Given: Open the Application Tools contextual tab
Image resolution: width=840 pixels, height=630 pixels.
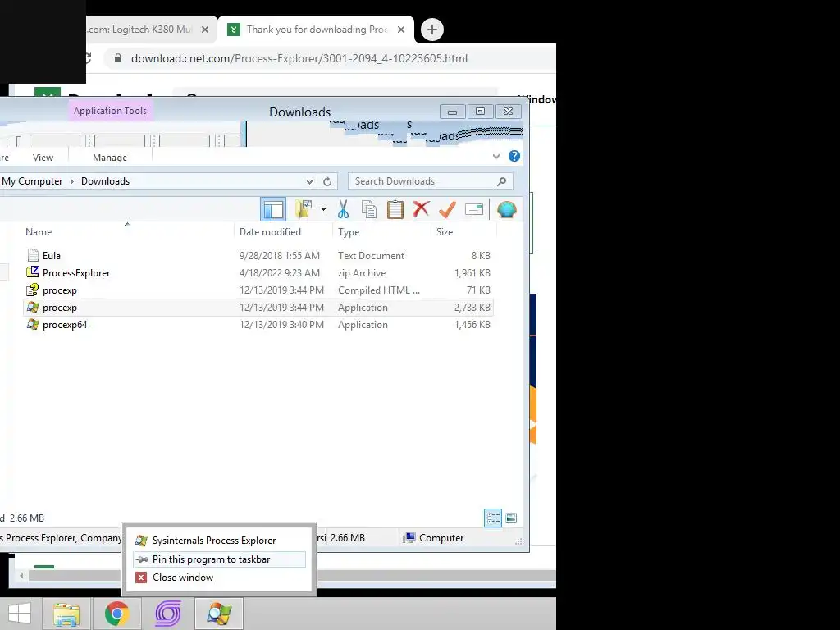Looking at the screenshot, I should [x=111, y=111].
